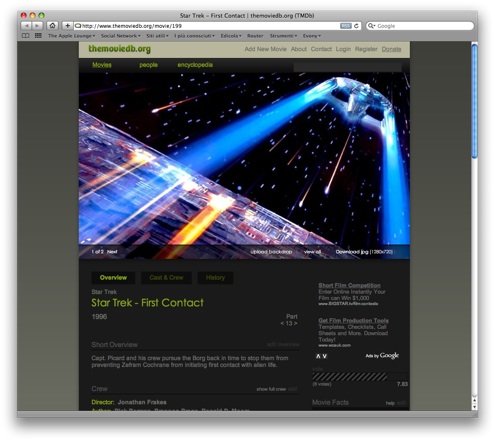Click upload backdrop link
Image resolution: width=495 pixels, height=441 pixels.
(x=271, y=252)
